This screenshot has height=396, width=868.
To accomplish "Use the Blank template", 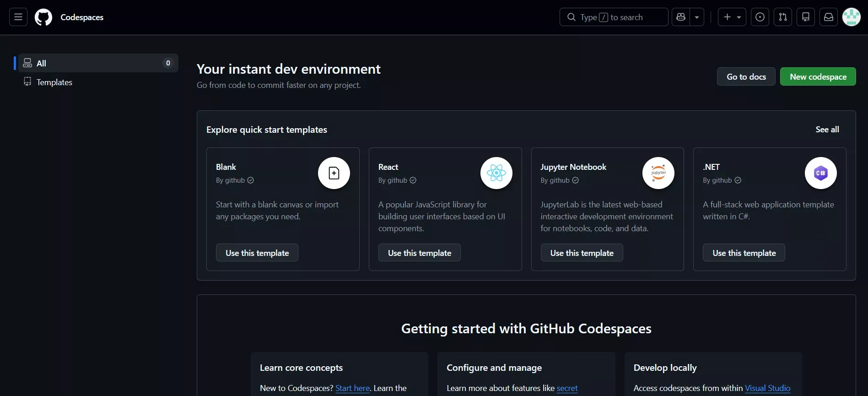I will tap(257, 253).
